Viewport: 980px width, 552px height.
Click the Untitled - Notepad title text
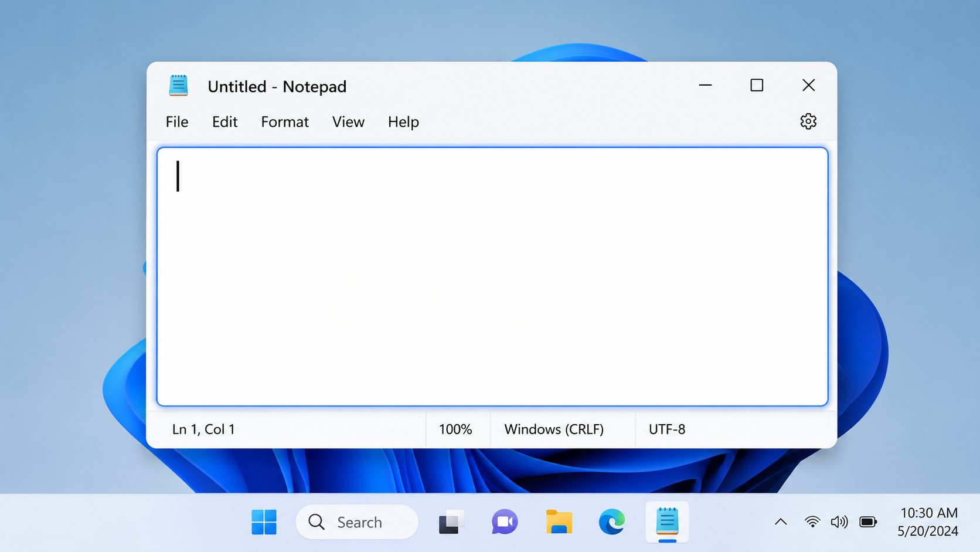277,87
